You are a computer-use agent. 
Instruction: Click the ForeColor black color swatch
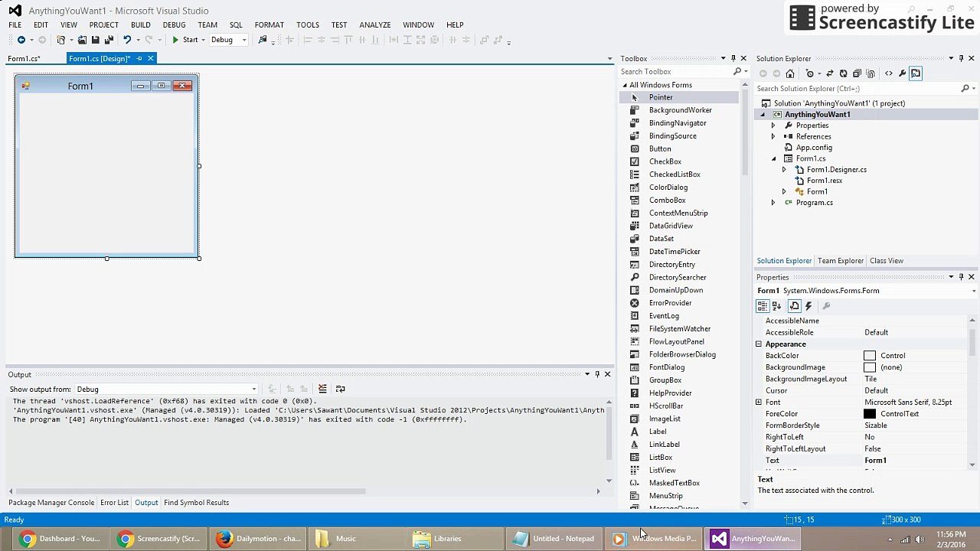pyautogui.click(x=870, y=414)
